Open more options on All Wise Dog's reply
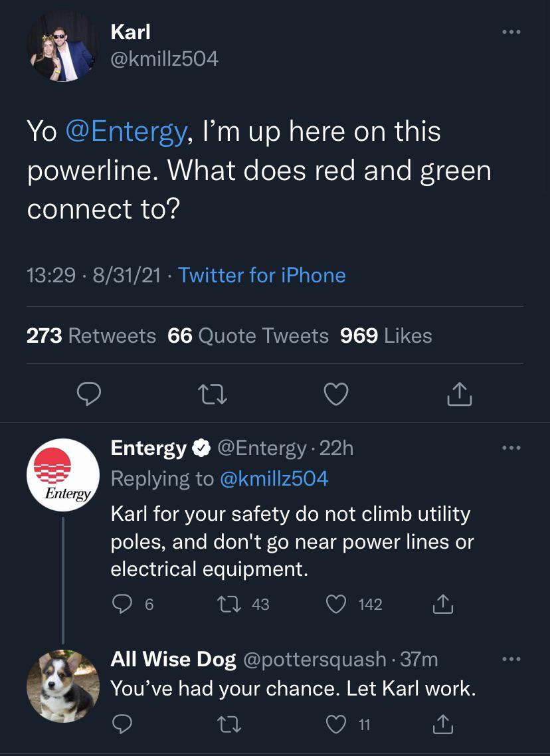 pos(511,659)
